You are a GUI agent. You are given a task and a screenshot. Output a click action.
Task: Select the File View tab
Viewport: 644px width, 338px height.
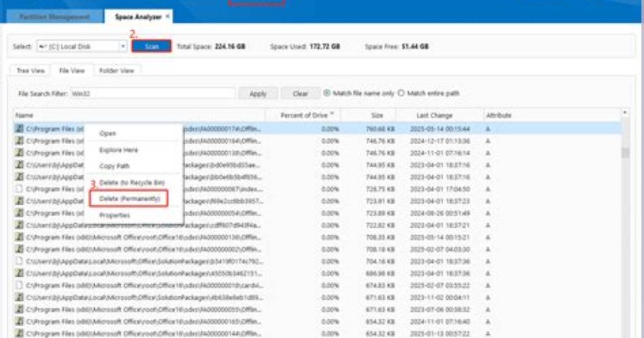72,71
